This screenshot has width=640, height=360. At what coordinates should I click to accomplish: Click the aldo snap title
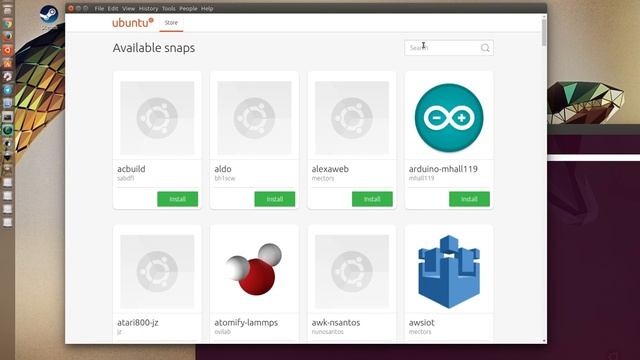point(223,169)
